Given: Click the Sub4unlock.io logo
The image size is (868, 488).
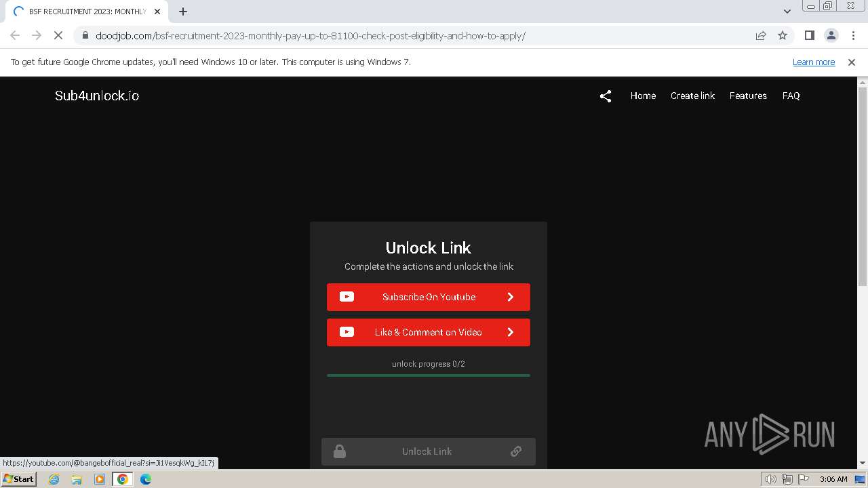Looking at the screenshot, I should 97,96.
